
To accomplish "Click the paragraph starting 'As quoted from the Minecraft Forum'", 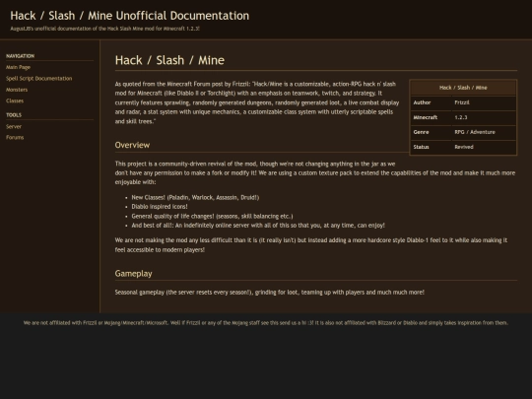I will pos(257,102).
